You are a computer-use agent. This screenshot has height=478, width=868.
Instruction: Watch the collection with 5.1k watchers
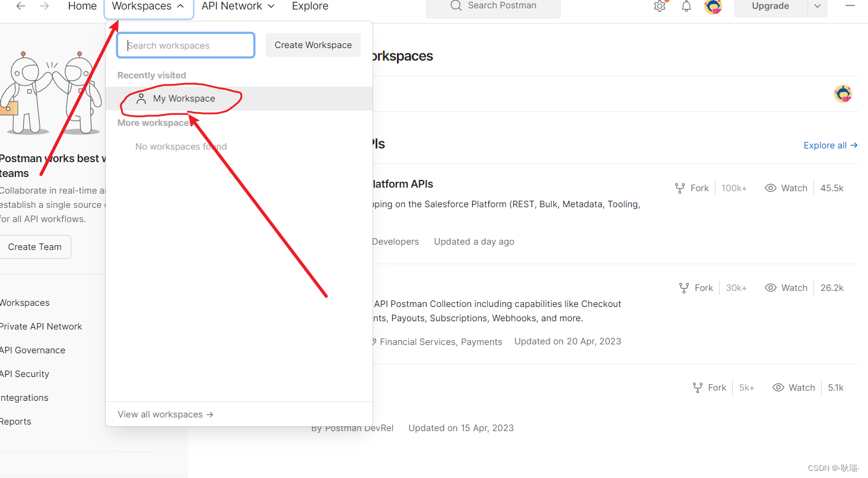(x=794, y=388)
